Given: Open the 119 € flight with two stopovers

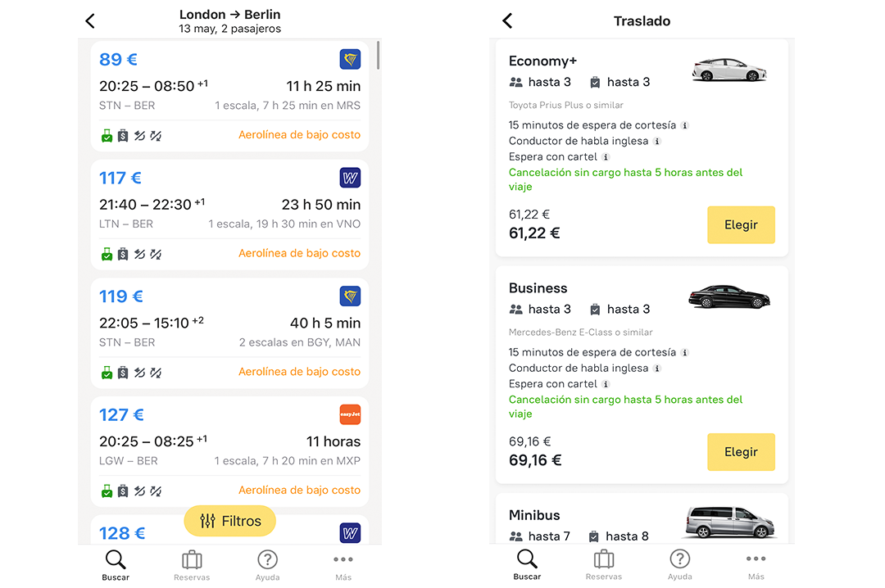Looking at the screenshot, I should point(229,332).
